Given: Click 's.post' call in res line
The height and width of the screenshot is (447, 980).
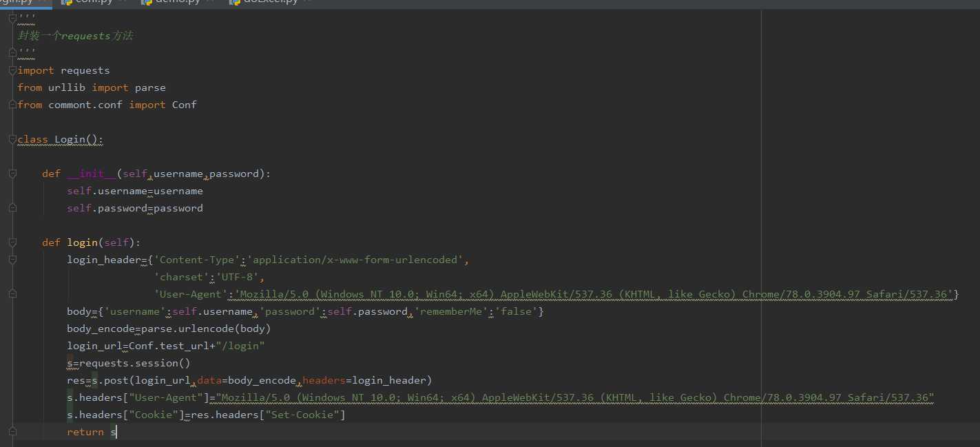Looking at the screenshot, I should pyautogui.click(x=110, y=380).
